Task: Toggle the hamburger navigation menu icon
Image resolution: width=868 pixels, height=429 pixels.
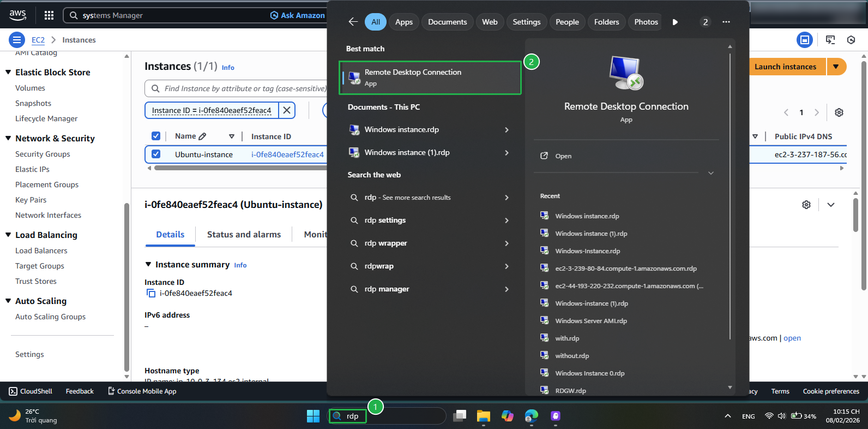Action: [x=17, y=40]
